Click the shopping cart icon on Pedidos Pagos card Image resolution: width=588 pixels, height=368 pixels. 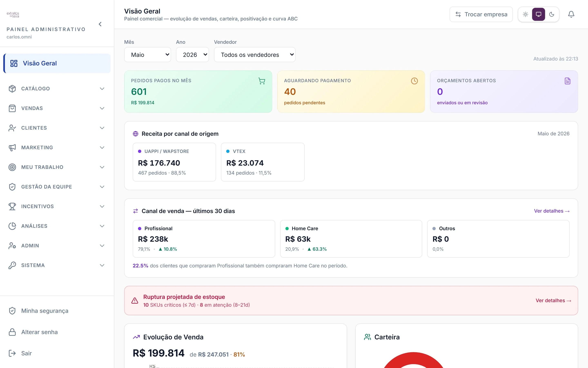[262, 81]
